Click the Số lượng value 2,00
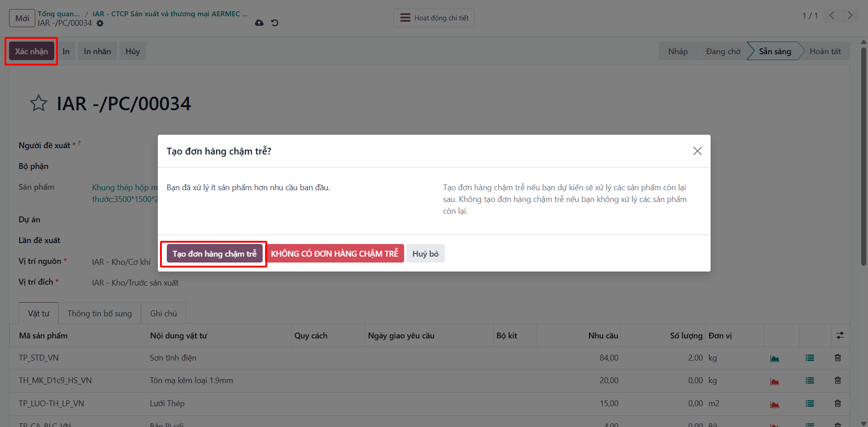This screenshot has width=868, height=427. tap(695, 358)
